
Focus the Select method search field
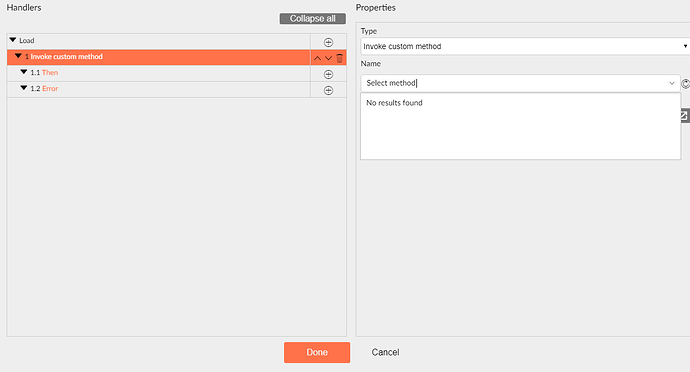pos(513,83)
